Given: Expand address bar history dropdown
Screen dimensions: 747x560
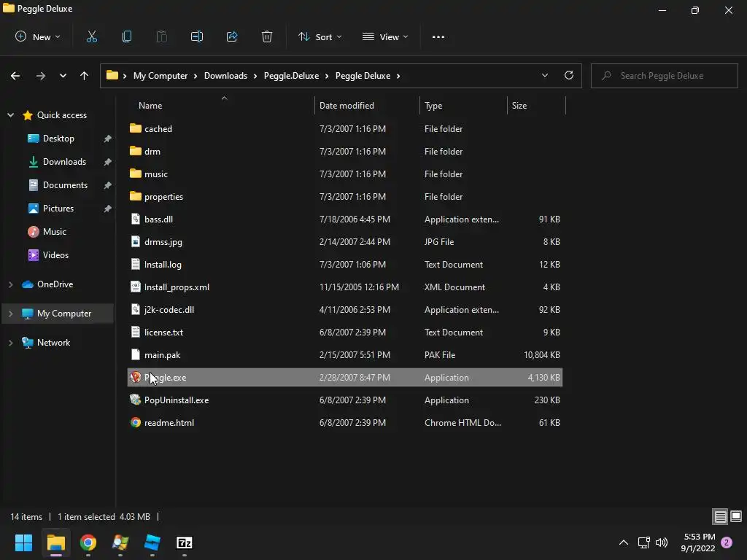Looking at the screenshot, I should click(545, 75).
